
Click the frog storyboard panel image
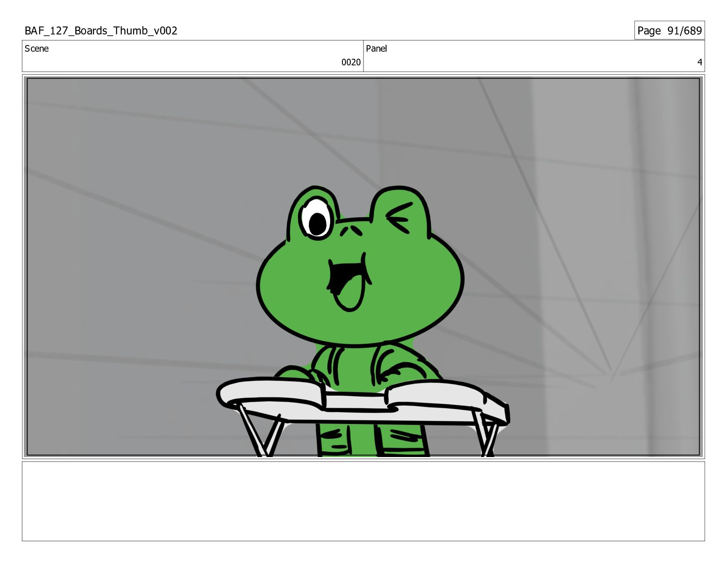click(363, 267)
